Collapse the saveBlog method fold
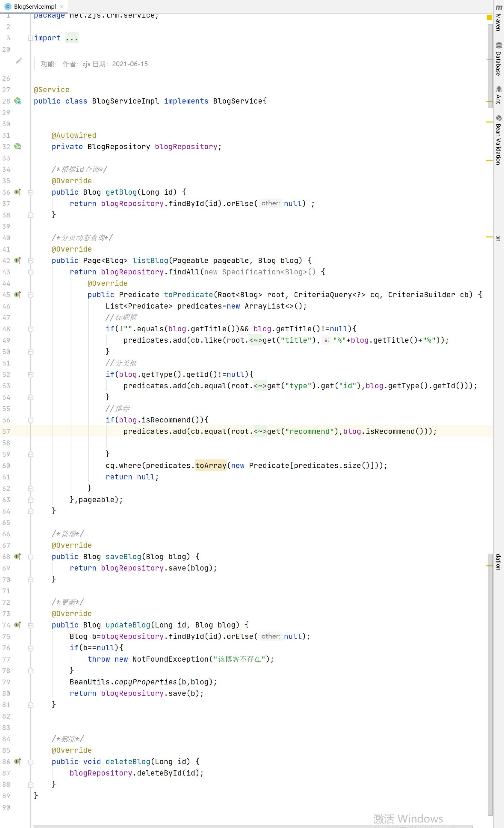The width and height of the screenshot is (504, 828). tap(30, 557)
